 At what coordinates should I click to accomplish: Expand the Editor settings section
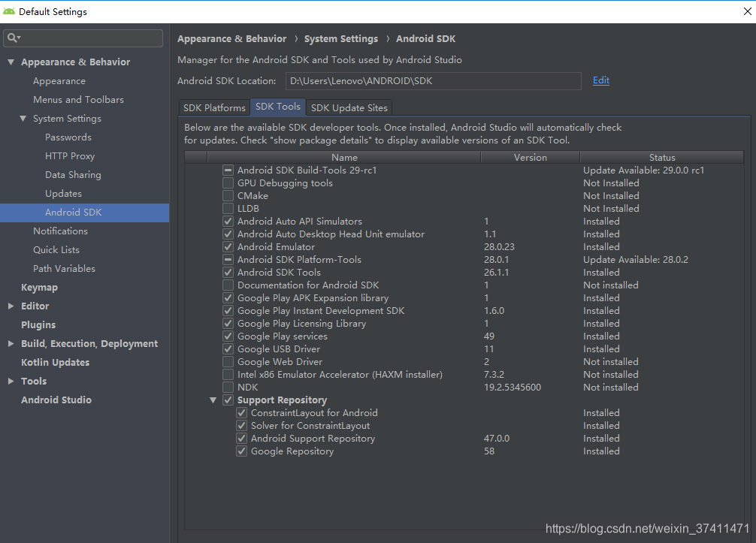[x=11, y=306]
